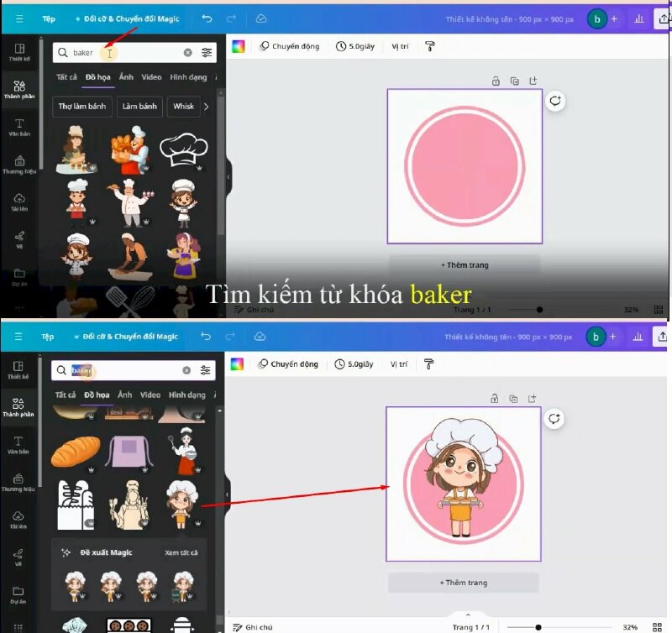The height and width of the screenshot is (633, 672).
Task: Open the rainbow color picker in upper toolbar
Action: 239,46
